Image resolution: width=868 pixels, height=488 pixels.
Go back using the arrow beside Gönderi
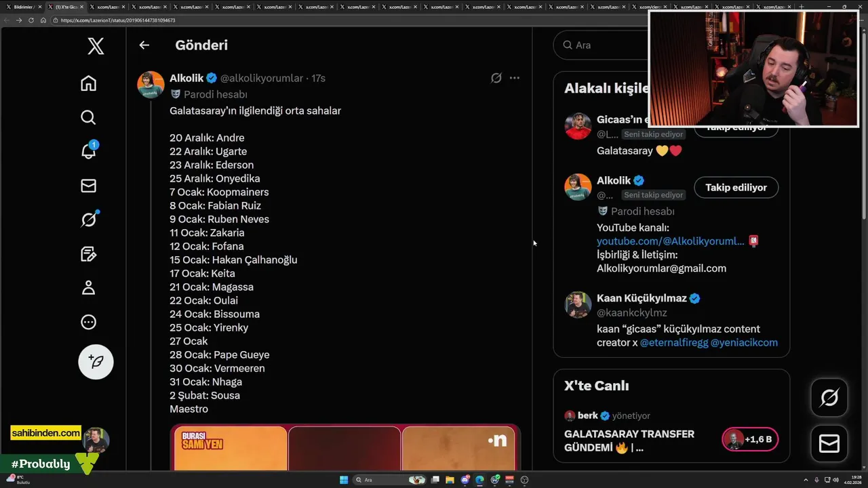click(144, 45)
